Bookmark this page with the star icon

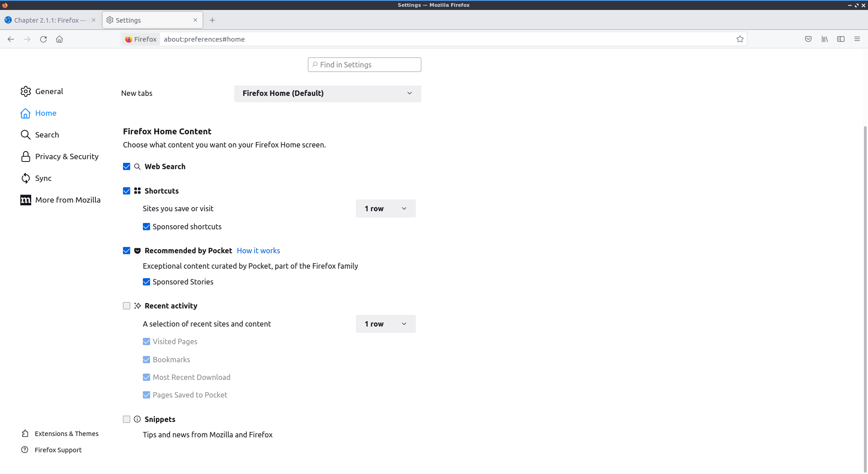pyautogui.click(x=740, y=39)
